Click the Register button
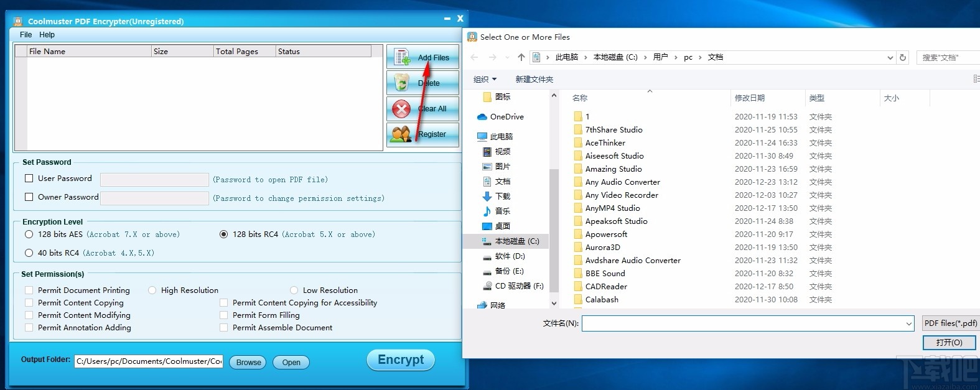The image size is (980, 390). 422,134
